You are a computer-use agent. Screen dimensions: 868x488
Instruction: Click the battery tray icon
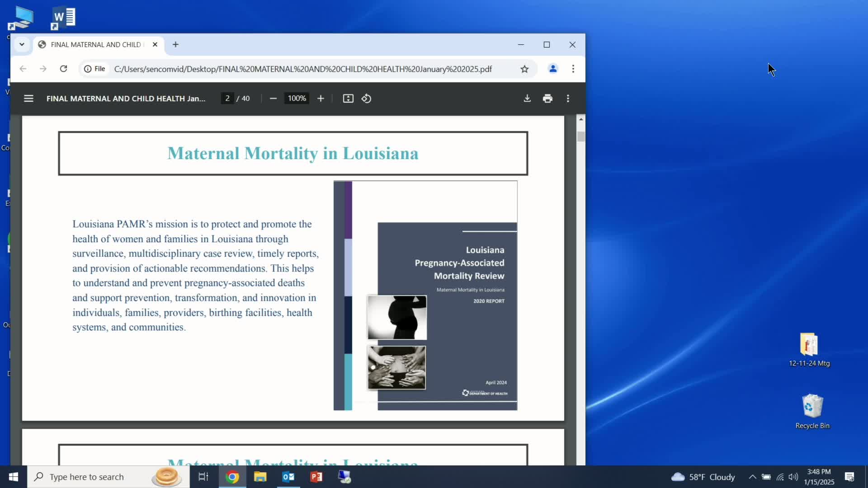766,477
